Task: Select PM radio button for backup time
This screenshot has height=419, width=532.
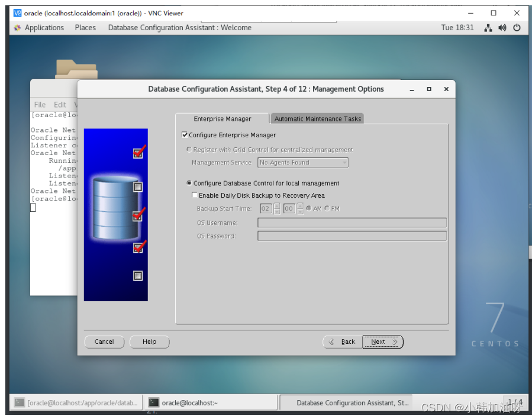Action: [x=327, y=208]
